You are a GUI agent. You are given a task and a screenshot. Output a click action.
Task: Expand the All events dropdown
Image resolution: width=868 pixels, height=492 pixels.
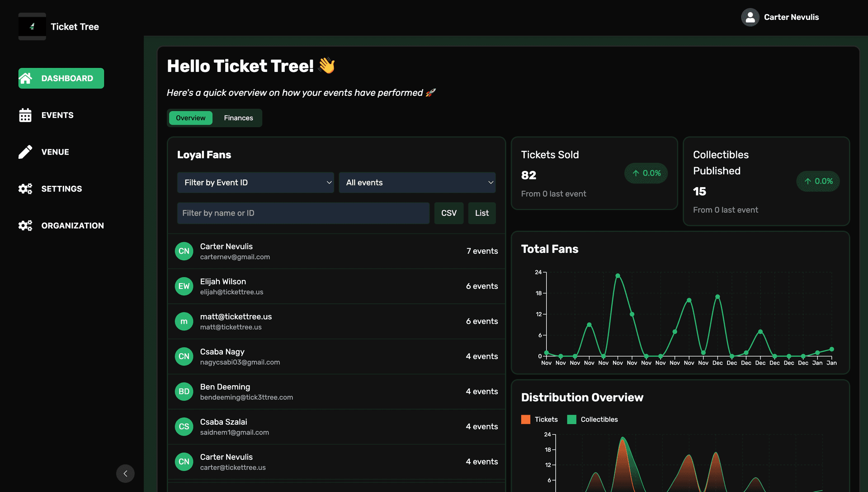click(417, 182)
